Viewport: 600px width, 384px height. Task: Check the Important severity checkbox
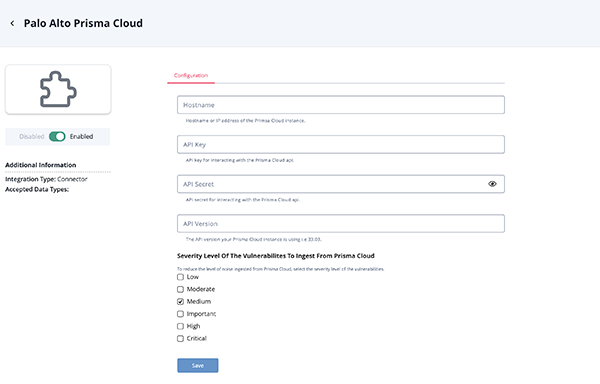(180, 314)
